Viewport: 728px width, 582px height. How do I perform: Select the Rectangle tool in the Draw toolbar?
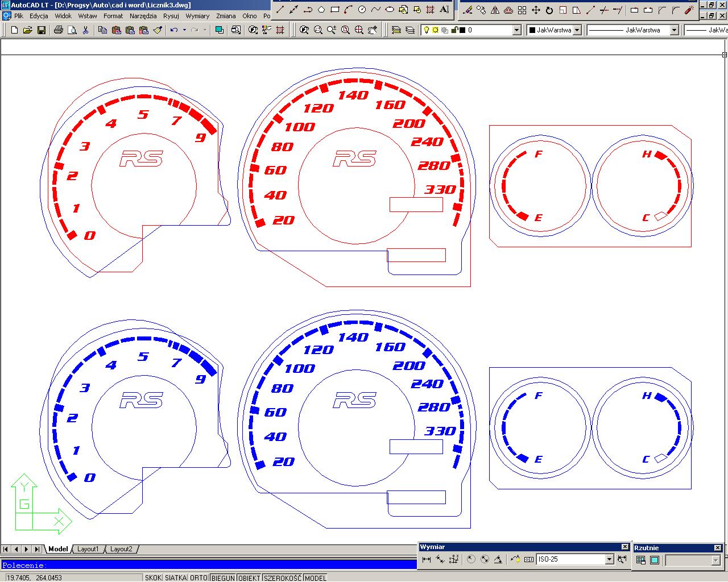335,10
